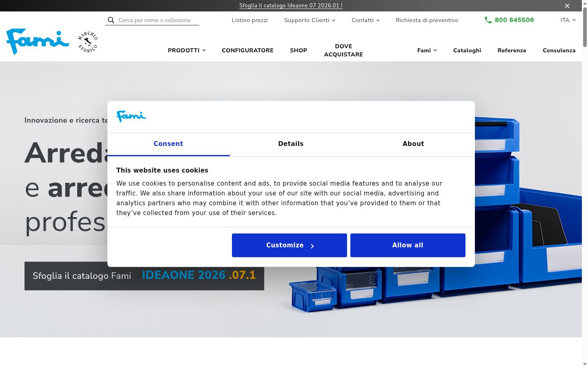This screenshot has width=588, height=368.
Task: Expand the PRODOTTI menu
Action: point(187,50)
